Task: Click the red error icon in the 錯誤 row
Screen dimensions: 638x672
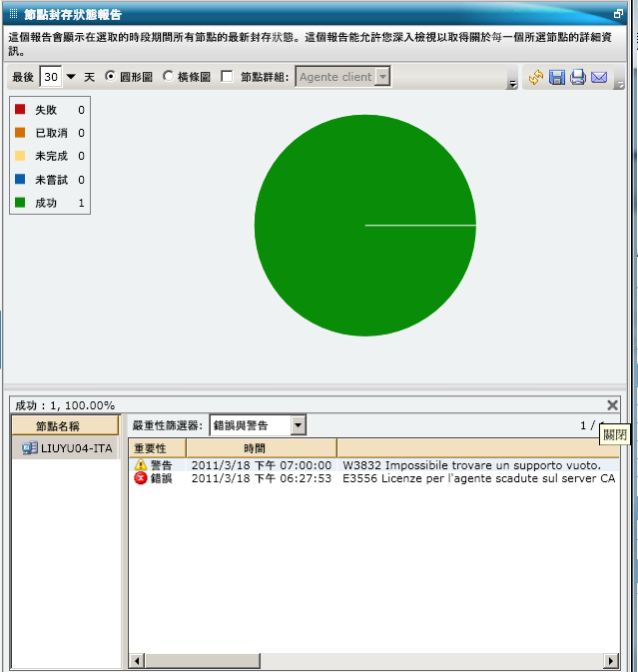Action: (140, 478)
